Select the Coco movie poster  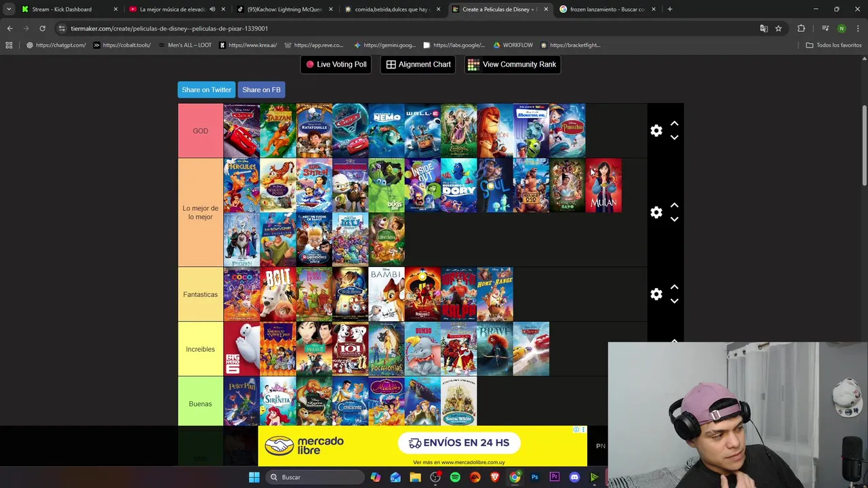coord(241,294)
